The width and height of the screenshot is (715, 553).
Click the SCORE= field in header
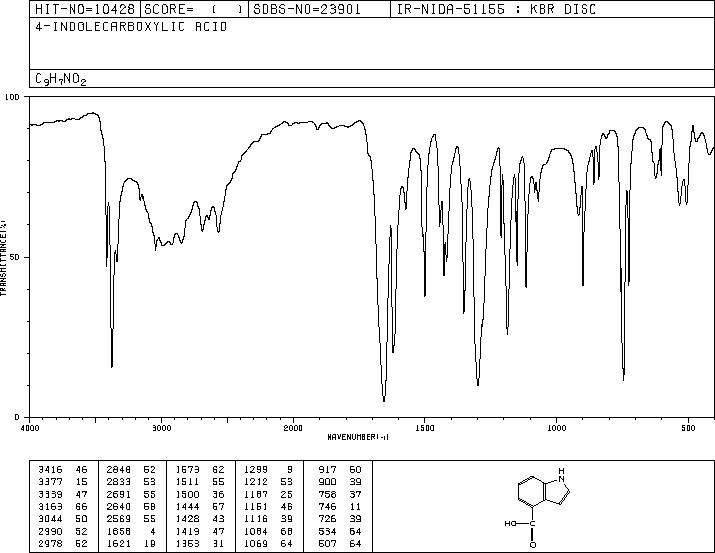pos(194,9)
